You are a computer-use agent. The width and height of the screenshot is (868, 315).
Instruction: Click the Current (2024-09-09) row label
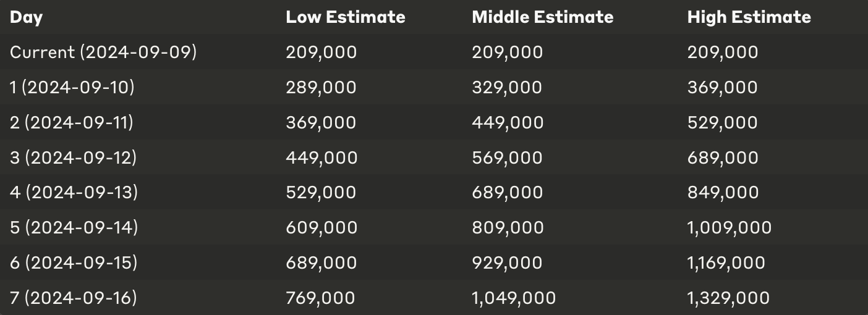click(x=103, y=52)
